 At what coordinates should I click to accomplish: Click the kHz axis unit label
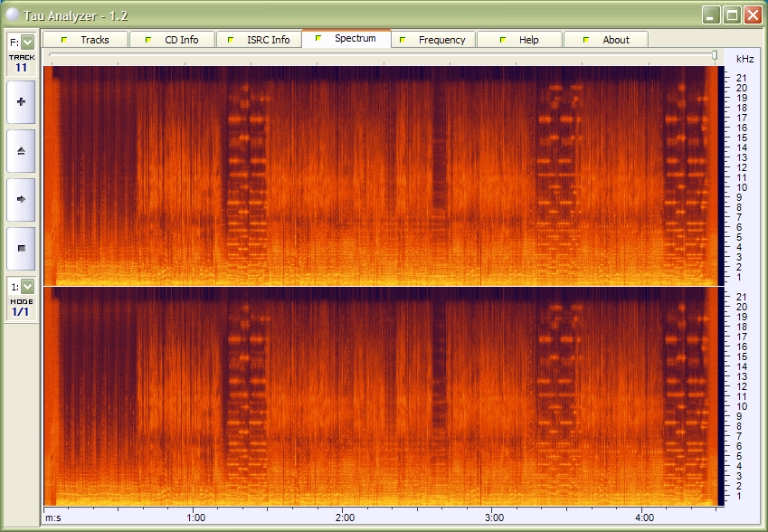(x=745, y=59)
